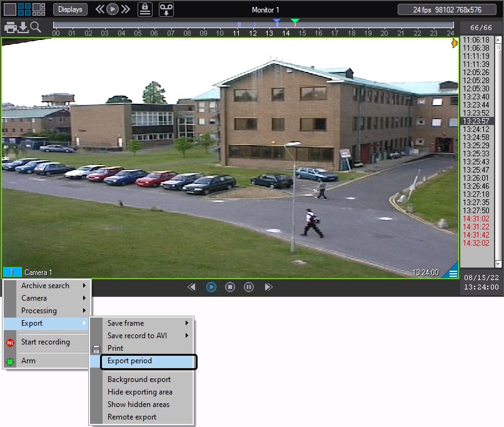Open the camera menu icon in video corner
This screenshot has width=504, height=427.
[453, 273]
